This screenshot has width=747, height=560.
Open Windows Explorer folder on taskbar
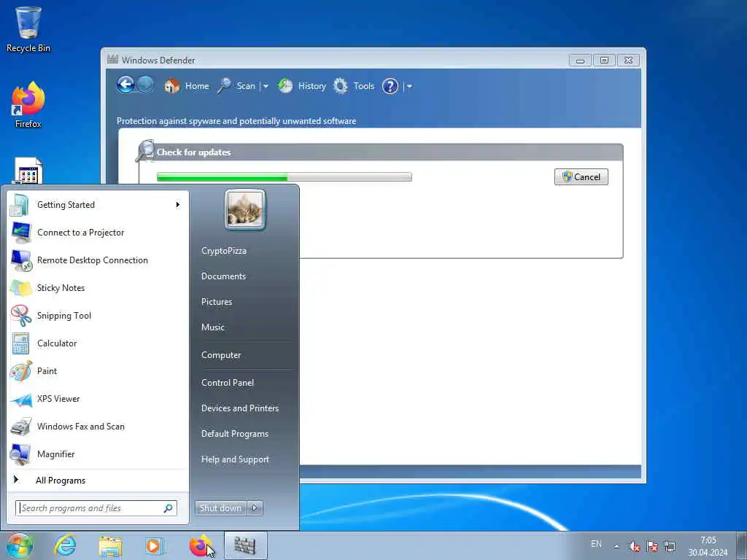111,545
